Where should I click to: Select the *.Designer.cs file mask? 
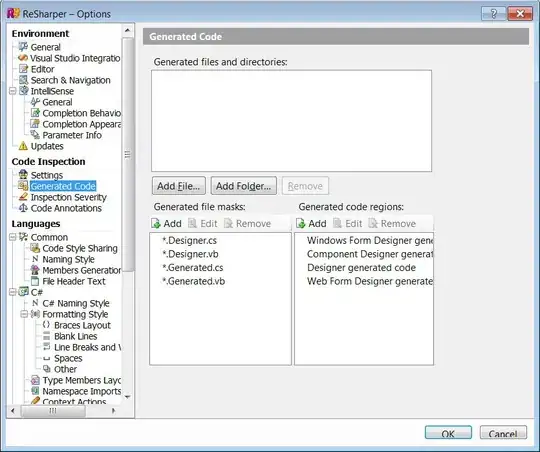pyautogui.click(x=189, y=240)
